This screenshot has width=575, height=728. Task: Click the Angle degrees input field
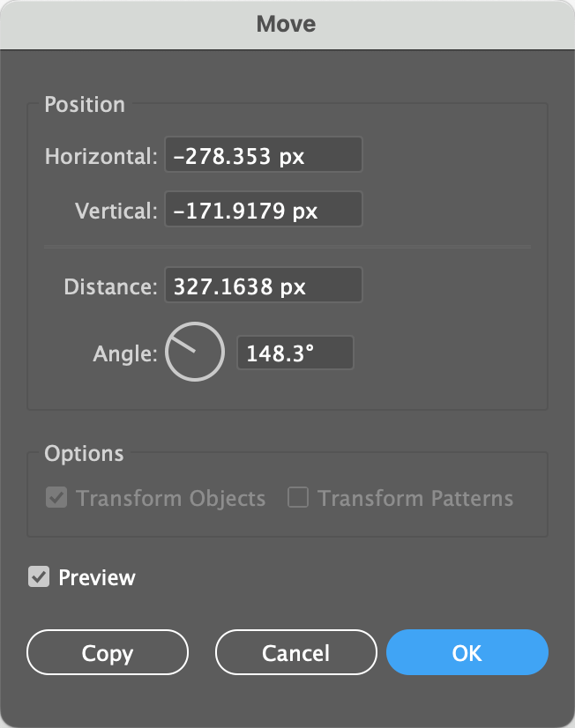295,353
